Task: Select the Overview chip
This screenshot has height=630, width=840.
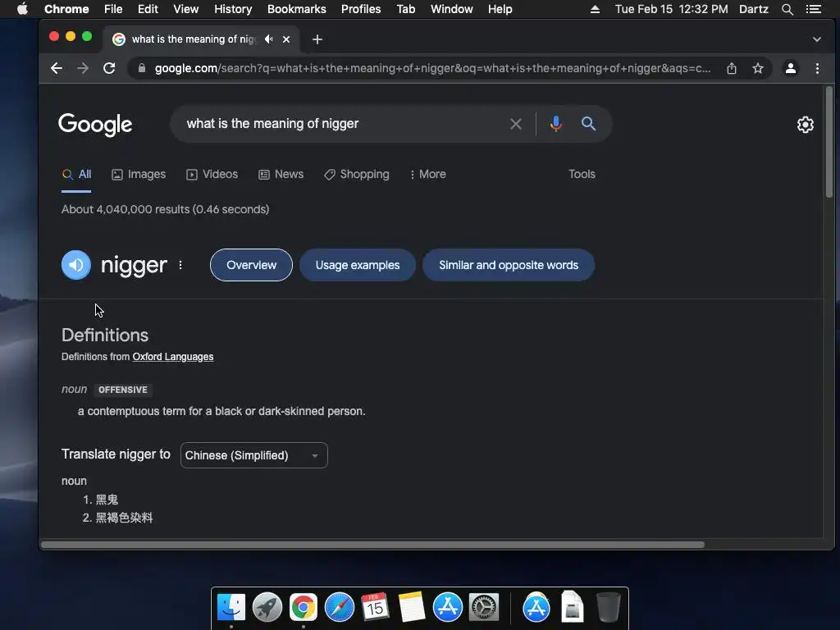Action: (251, 265)
